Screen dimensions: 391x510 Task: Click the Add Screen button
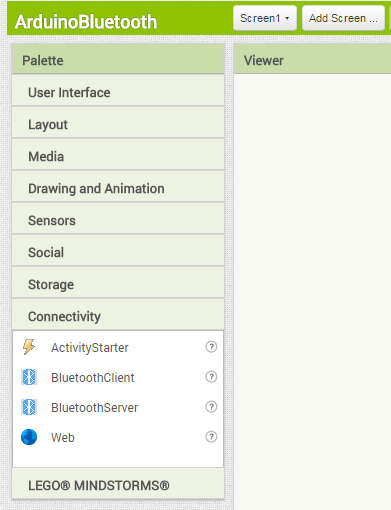click(343, 18)
